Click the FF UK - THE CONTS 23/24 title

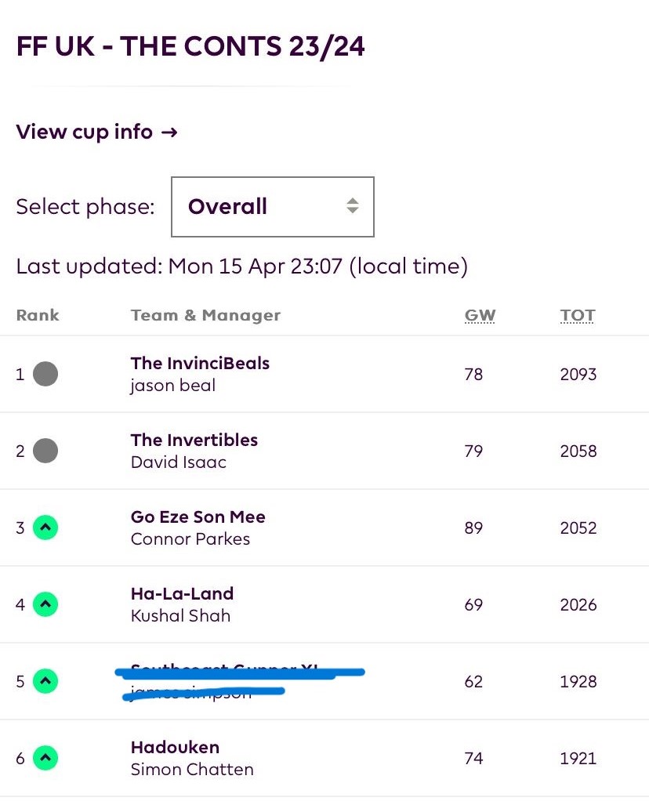(x=190, y=47)
